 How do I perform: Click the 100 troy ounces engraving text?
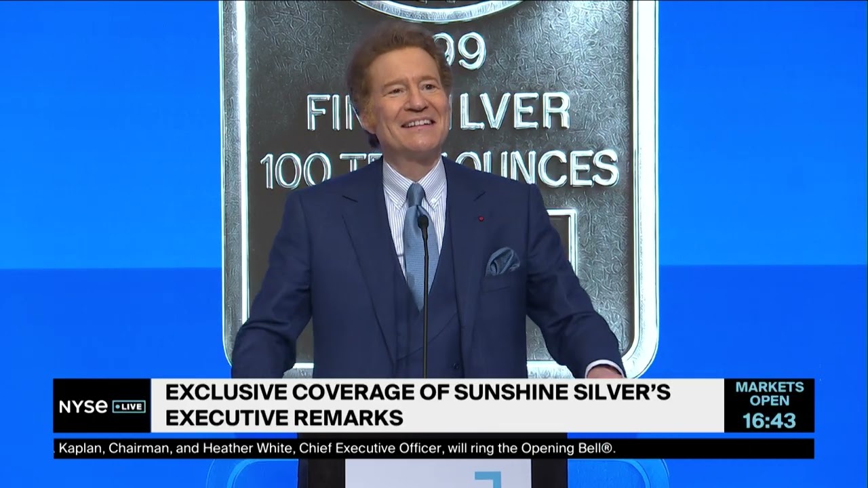pyautogui.click(x=439, y=168)
